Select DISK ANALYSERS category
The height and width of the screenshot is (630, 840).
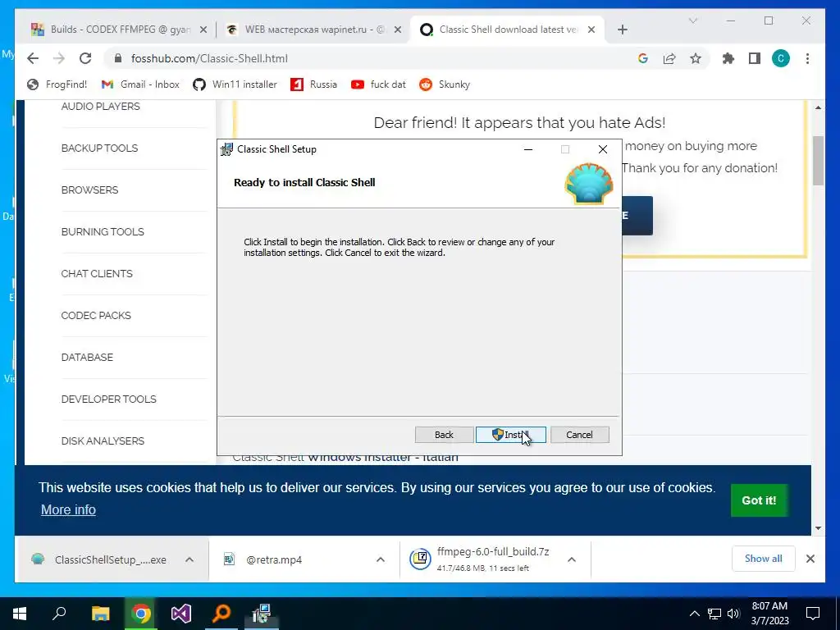(103, 441)
